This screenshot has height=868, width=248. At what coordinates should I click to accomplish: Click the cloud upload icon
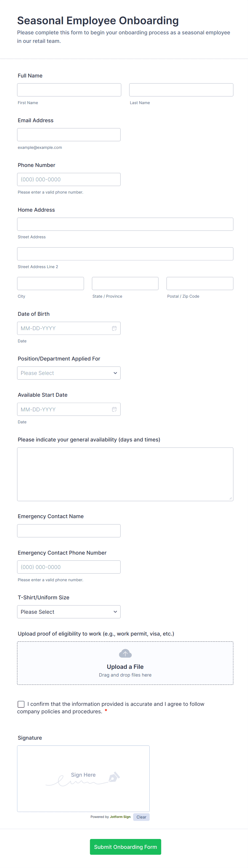click(x=125, y=653)
